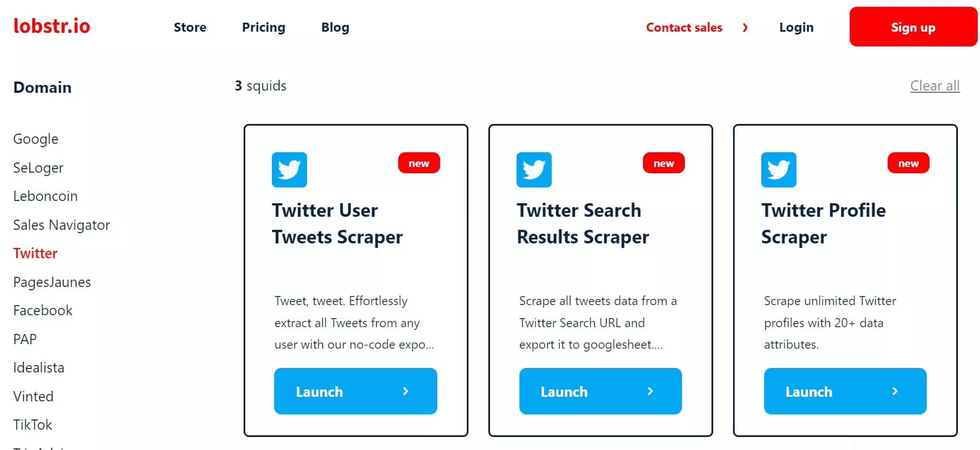Image resolution: width=980 pixels, height=450 pixels.
Task: Open the Blog page
Action: [x=335, y=27]
